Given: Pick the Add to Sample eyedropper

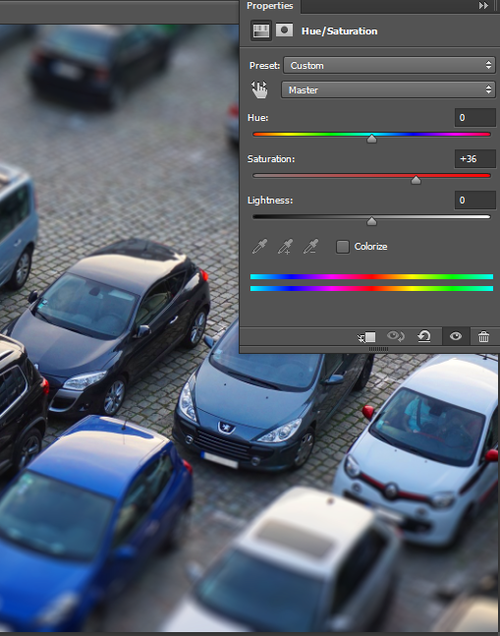Looking at the screenshot, I should coord(285,247).
